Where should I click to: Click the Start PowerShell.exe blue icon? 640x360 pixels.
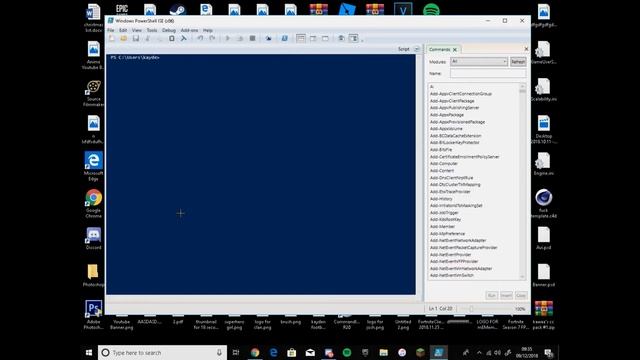284,38
